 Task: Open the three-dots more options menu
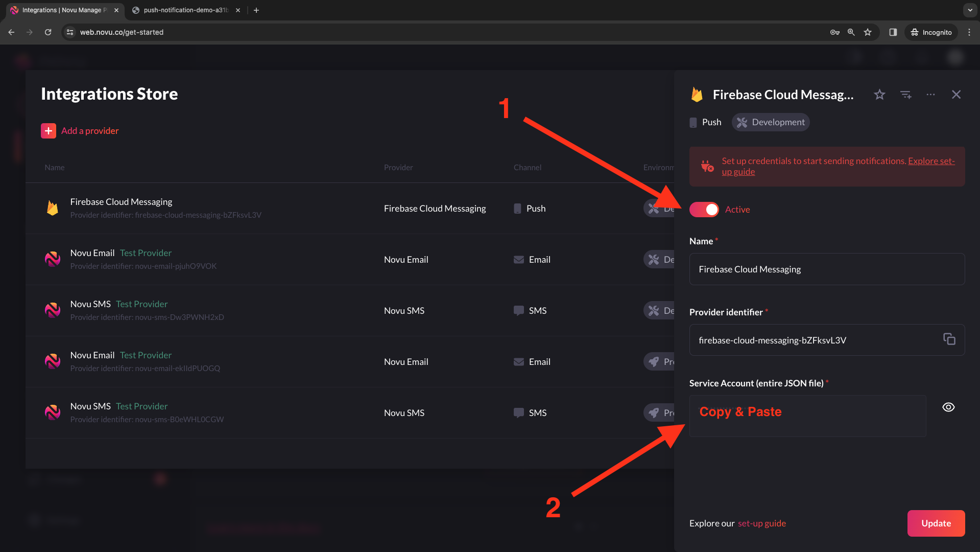[x=930, y=95]
